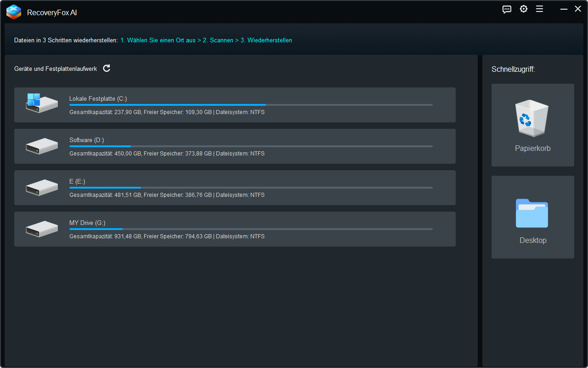This screenshot has height=368, width=588.
Task: Click the C: drive usage bar
Action: coord(251,105)
